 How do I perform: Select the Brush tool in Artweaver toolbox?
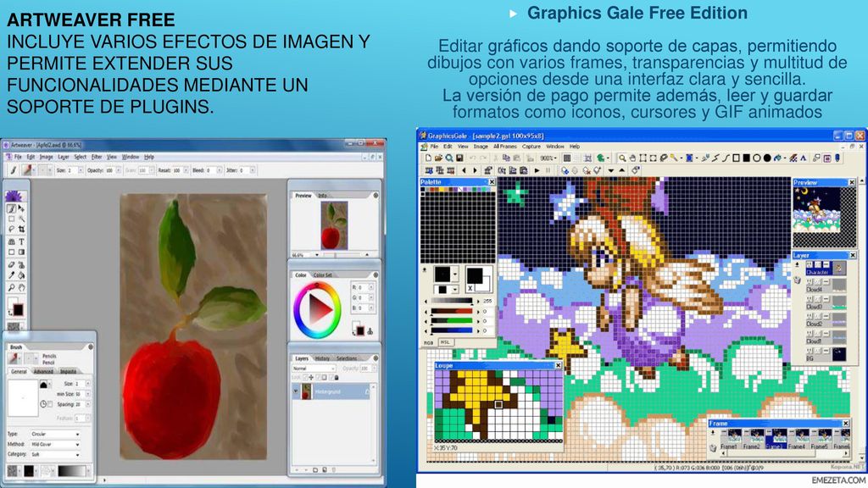pyautogui.click(x=12, y=208)
